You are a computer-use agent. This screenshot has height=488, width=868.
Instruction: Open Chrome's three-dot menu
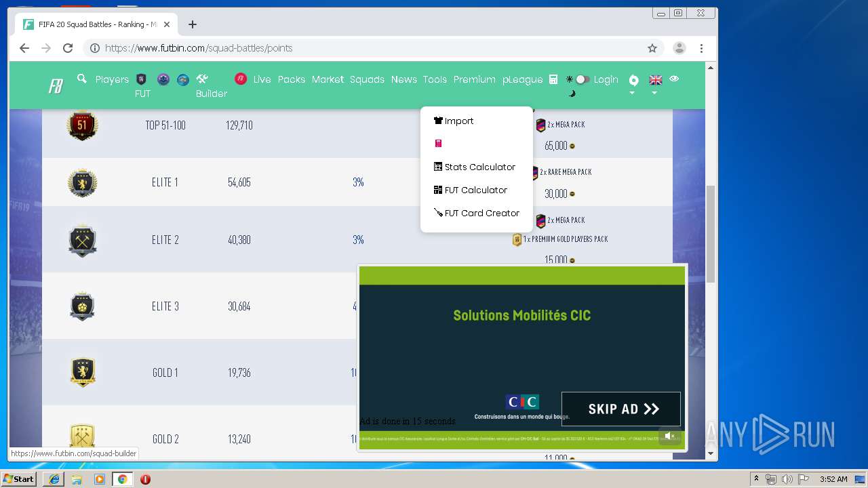[x=701, y=48]
